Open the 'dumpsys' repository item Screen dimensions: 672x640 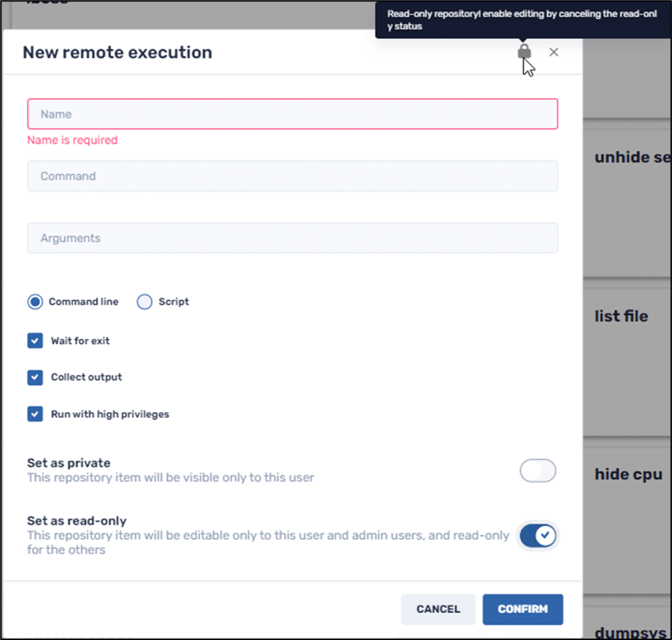629,631
